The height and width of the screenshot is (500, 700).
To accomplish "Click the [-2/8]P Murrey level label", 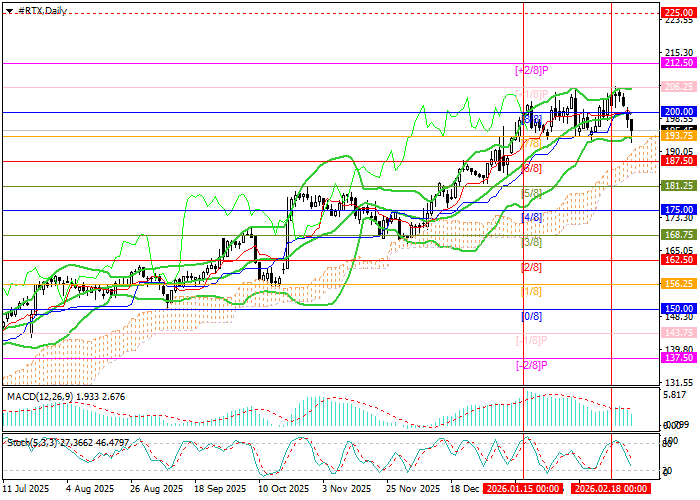I will click(x=530, y=364).
